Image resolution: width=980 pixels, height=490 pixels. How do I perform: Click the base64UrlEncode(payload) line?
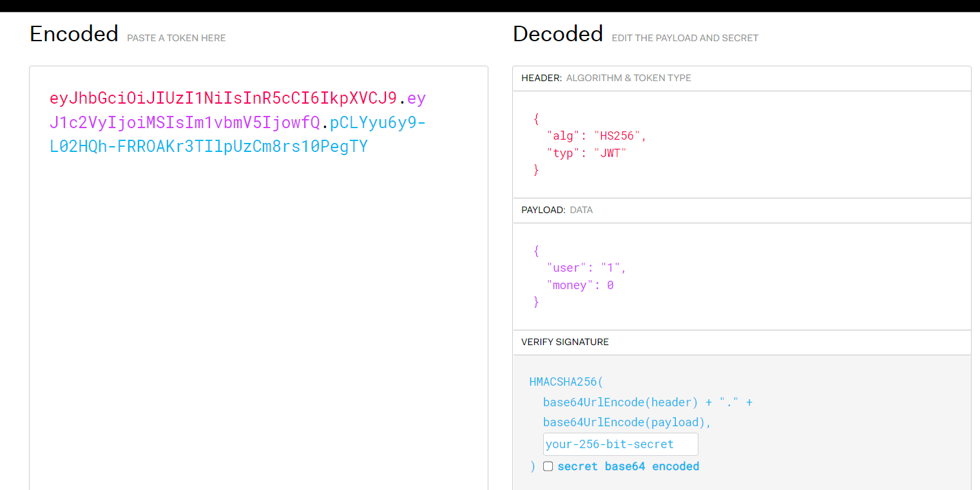coord(626,422)
